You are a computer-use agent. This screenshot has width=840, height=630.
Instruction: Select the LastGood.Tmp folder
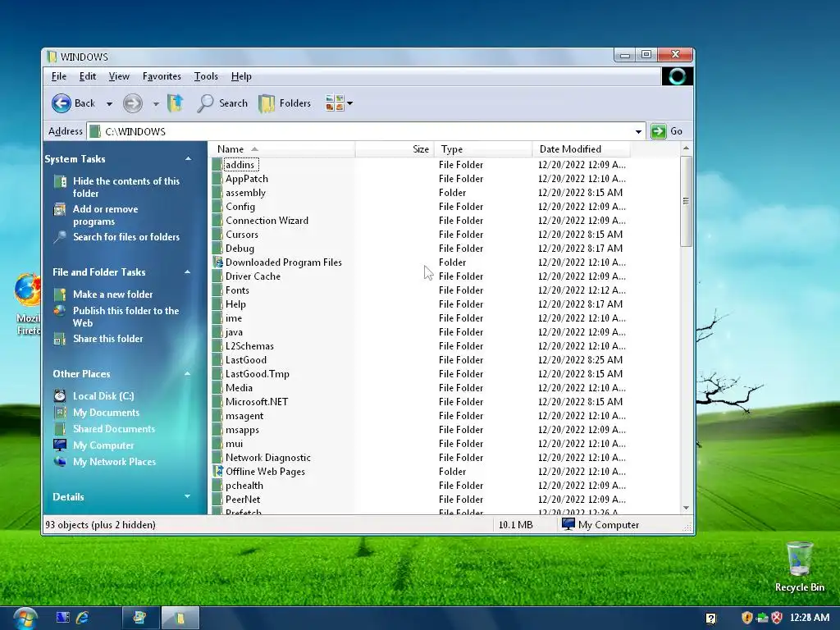tap(257, 374)
